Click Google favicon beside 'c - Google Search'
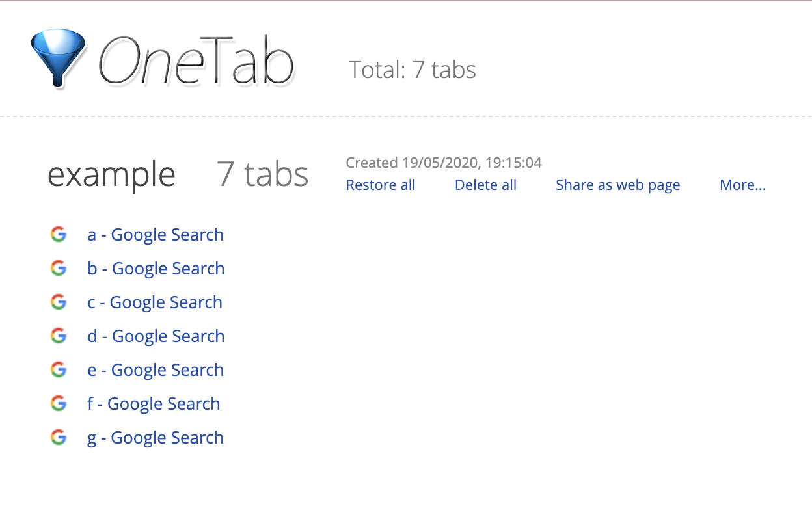This screenshot has width=812, height=506. [x=59, y=302]
